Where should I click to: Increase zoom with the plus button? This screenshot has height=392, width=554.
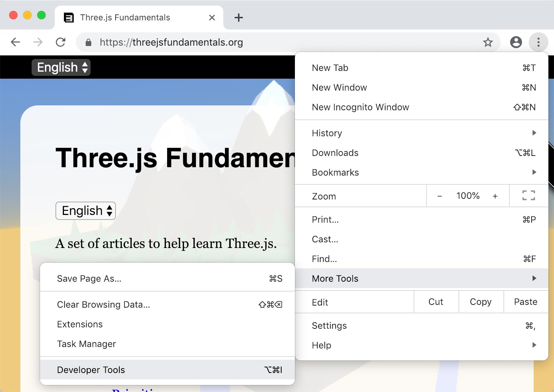[495, 196]
